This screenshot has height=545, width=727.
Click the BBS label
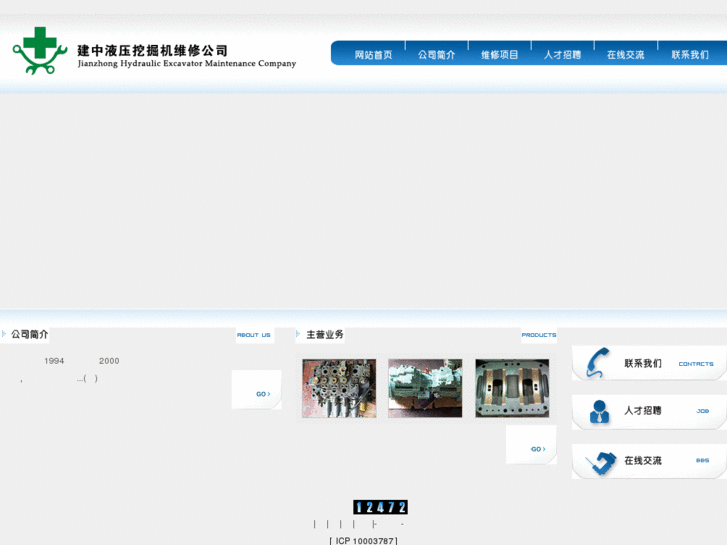[x=702, y=461]
